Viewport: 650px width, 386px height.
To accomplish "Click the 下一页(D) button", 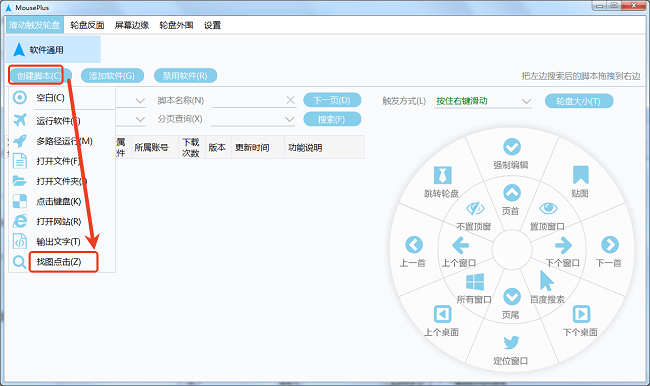I will coord(332,100).
